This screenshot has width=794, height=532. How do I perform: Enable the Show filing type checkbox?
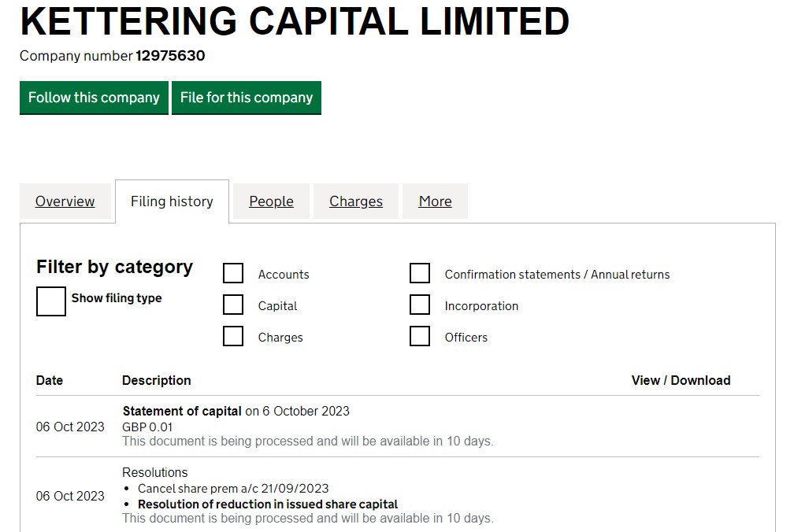click(x=51, y=301)
